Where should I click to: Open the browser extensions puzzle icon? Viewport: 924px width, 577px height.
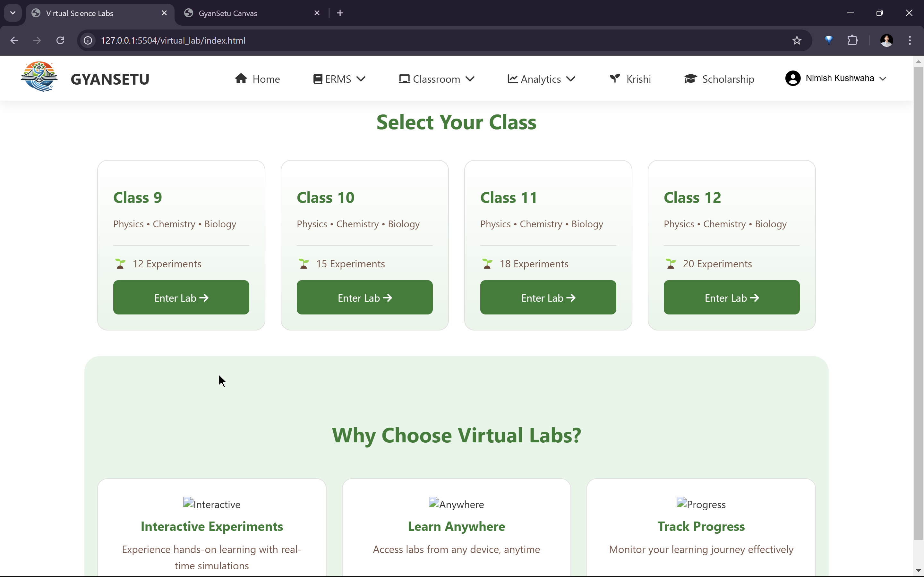[852, 40]
